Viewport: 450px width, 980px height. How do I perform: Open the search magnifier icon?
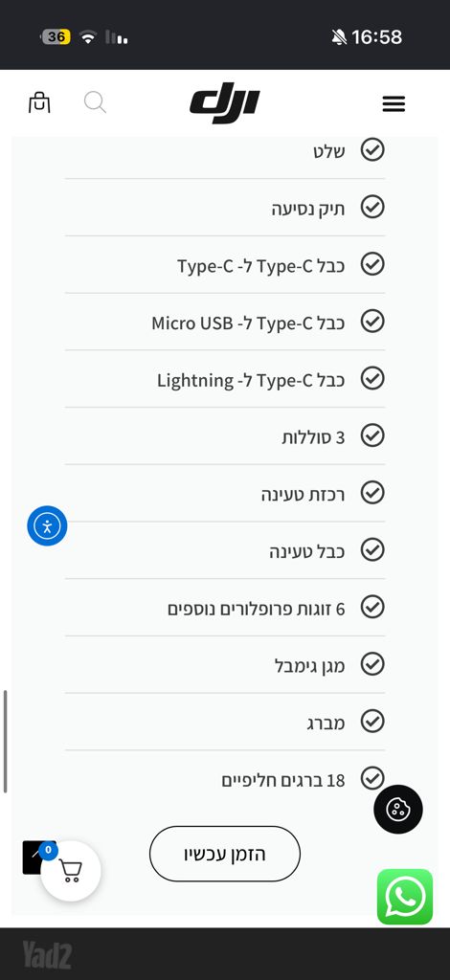[95, 102]
